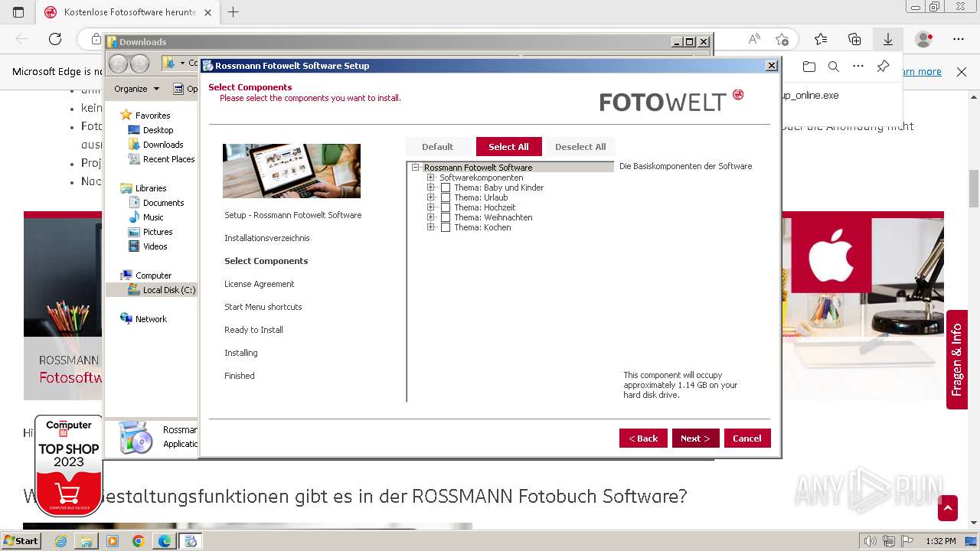
Task: Open the Music library
Action: (153, 217)
